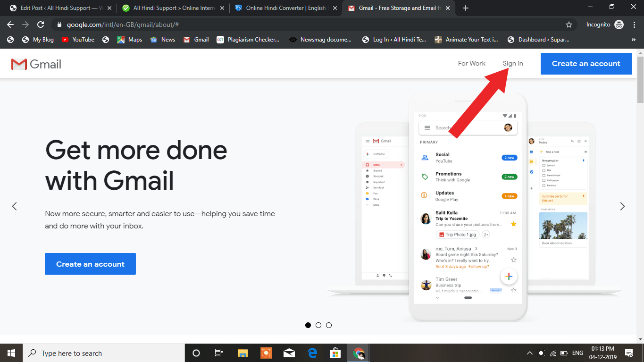The image size is (644, 362).
Task: Open File Explorer from taskbar
Action: 243,353
